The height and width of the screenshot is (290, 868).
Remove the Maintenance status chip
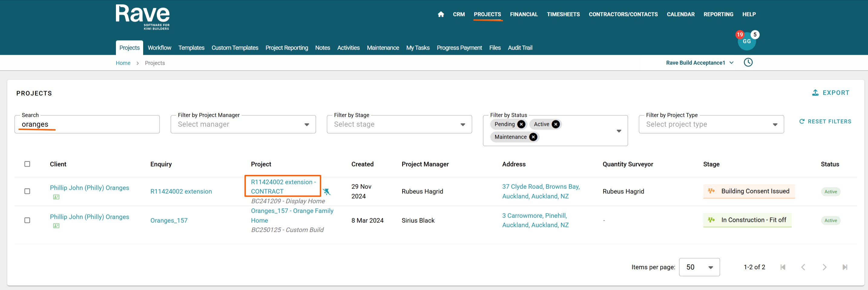(x=533, y=137)
